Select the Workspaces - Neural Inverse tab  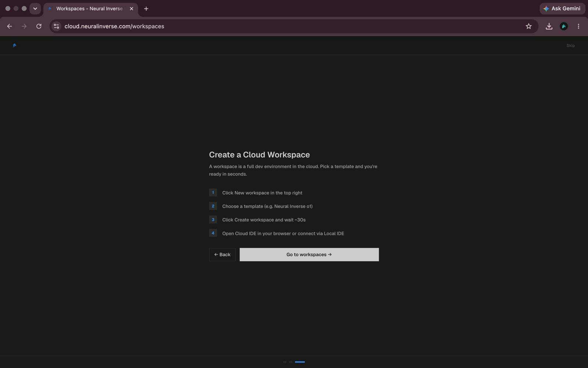[90, 8]
